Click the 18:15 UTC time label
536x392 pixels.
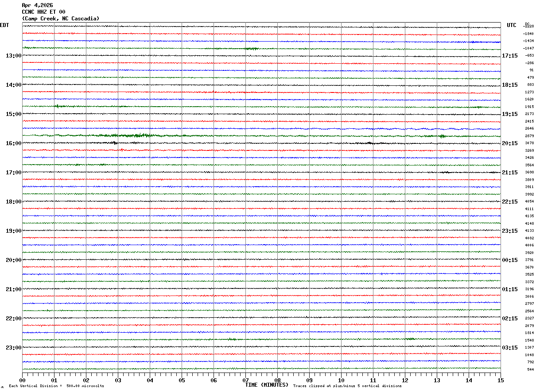click(509, 85)
